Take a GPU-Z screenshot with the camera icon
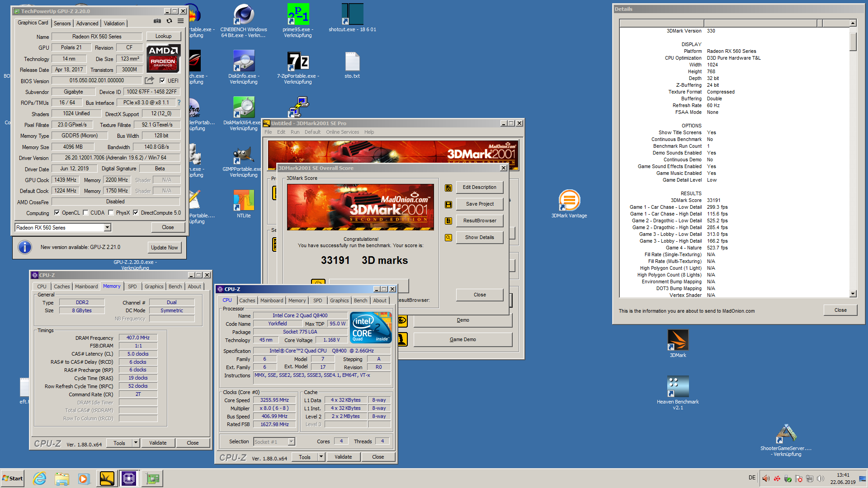The width and height of the screenshot is (868, 488). [157, 21]
